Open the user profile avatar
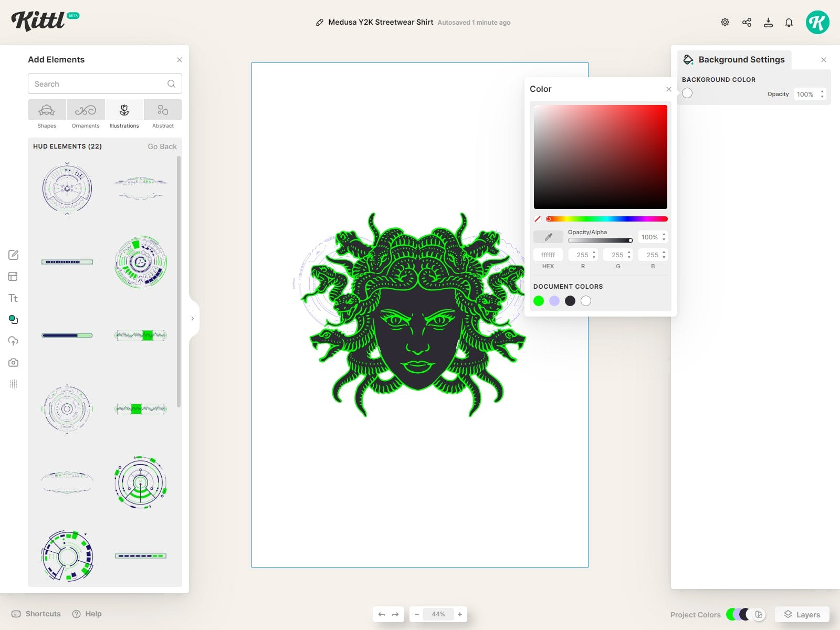The width and height of the screenshot is (840, 630). pyautogui.click(x=817, y=22)
